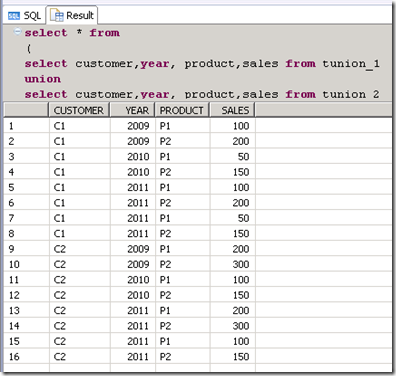The width and height of the screenshot is (396, 376).
Task: Switch to the SQL tab
Action: coord(25,15)
